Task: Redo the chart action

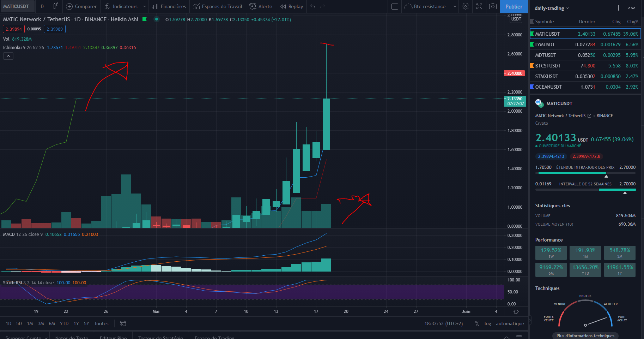Action: click(x=322, y=6)
